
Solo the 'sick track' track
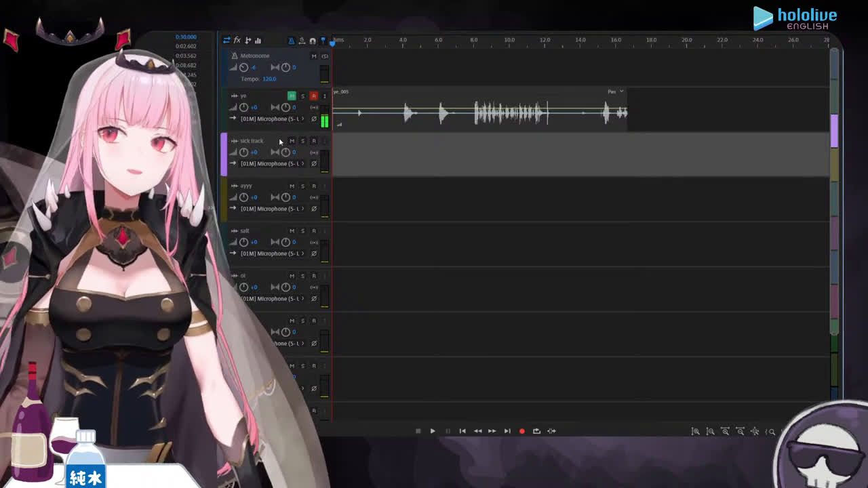point(302,141)
